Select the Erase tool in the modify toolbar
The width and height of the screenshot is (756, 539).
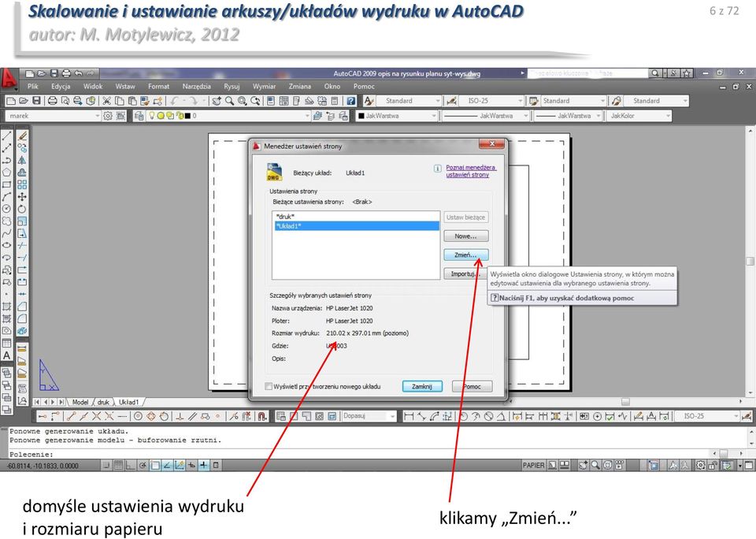coord(22,136)
